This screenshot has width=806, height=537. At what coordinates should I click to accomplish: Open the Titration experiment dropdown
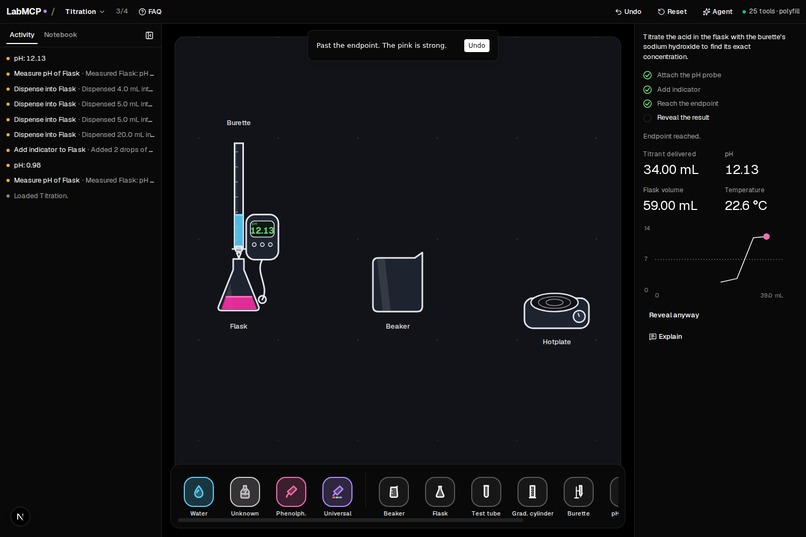85,11
